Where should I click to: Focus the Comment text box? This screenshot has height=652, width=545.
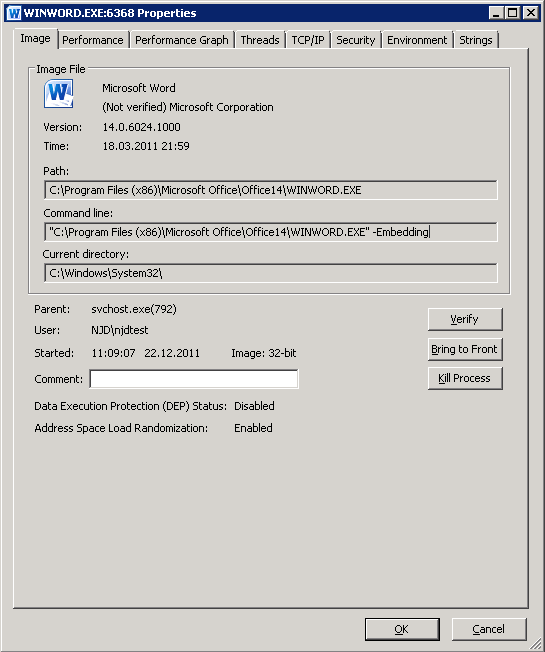(x=194, y=379)
